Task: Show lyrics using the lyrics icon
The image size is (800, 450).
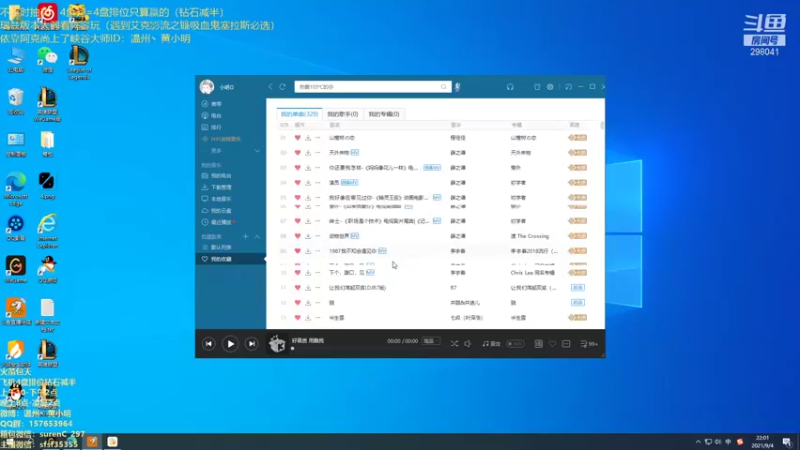Action: [x=538, y=344]
